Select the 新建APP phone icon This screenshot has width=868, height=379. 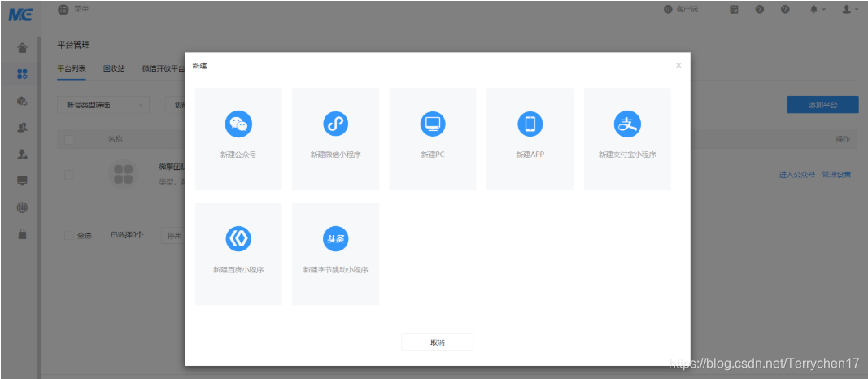point(530,124)
